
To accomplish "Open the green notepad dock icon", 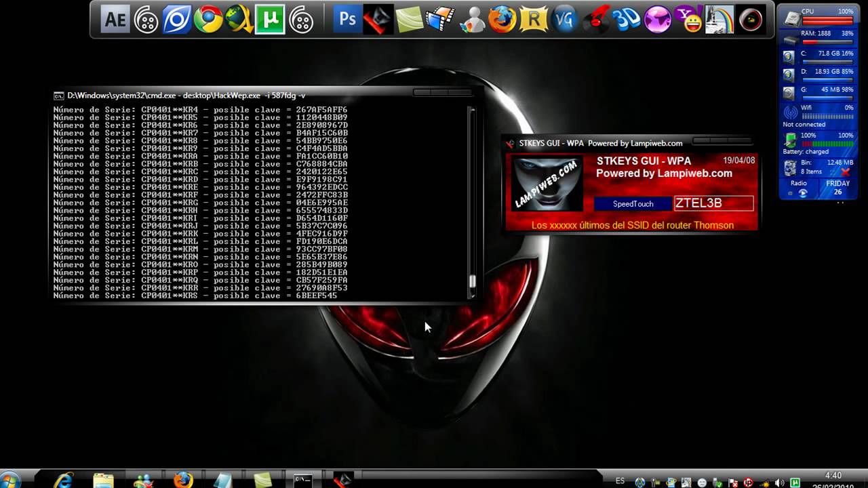I will pos(410,20).
